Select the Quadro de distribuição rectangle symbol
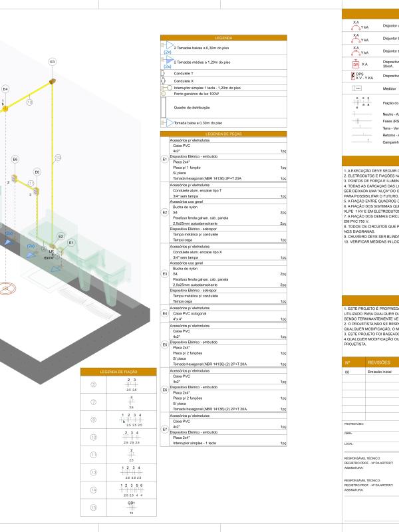Screen dimensions: 399x532 (x=164, y=108)
